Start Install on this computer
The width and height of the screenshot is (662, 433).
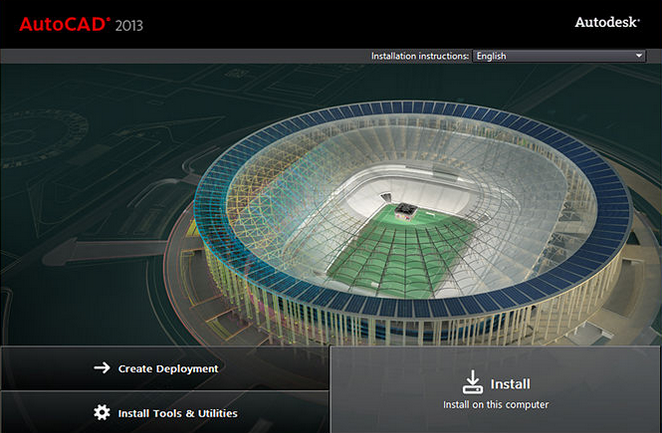(x=495, y=390)
